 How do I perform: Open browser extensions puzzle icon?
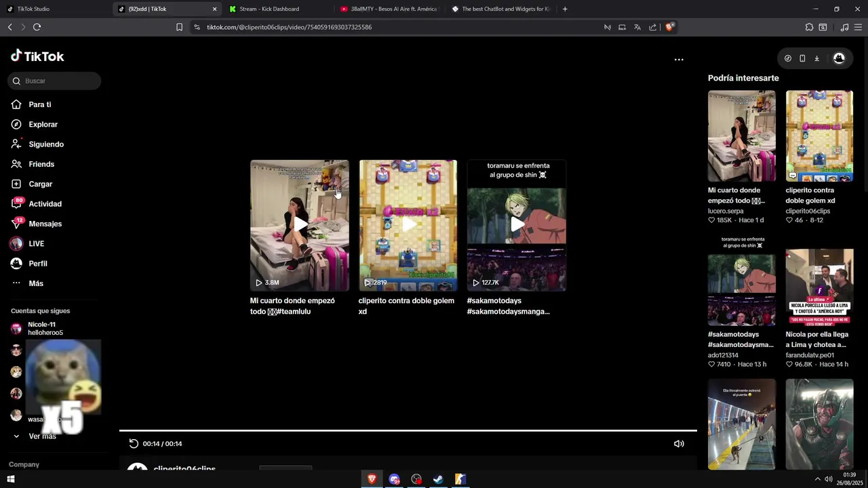[x=809, y=27]
